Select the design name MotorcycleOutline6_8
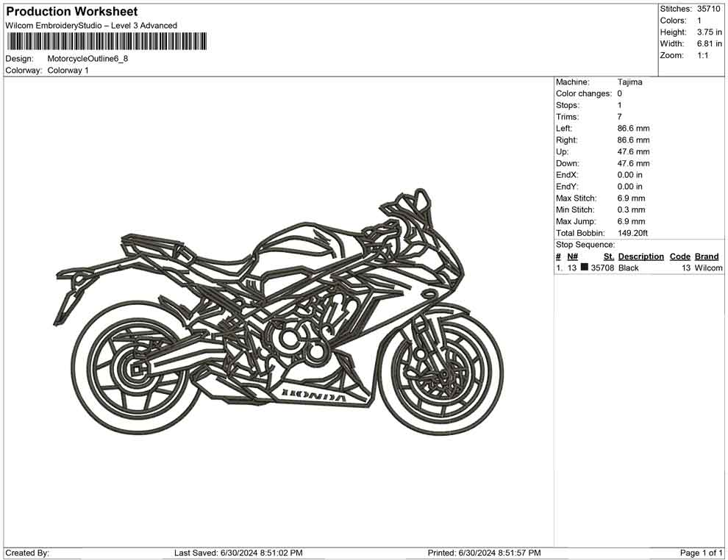 coord(88,59)
